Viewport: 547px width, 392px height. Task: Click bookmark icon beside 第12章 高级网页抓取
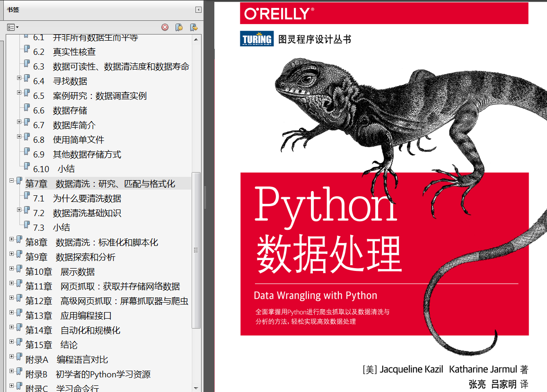[19, 298]
